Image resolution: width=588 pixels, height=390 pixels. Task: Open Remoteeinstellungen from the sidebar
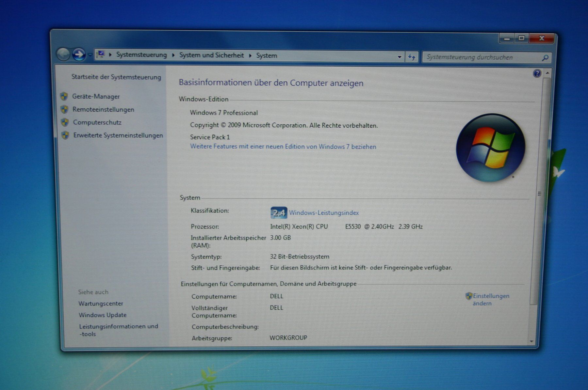(103, 110)
